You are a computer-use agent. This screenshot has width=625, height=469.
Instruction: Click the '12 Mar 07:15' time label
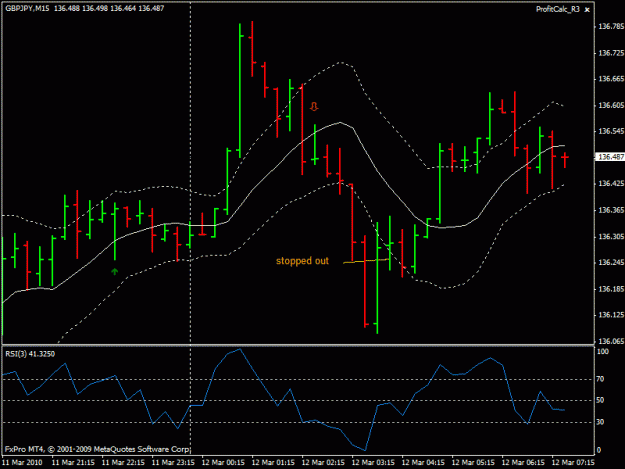573,463
